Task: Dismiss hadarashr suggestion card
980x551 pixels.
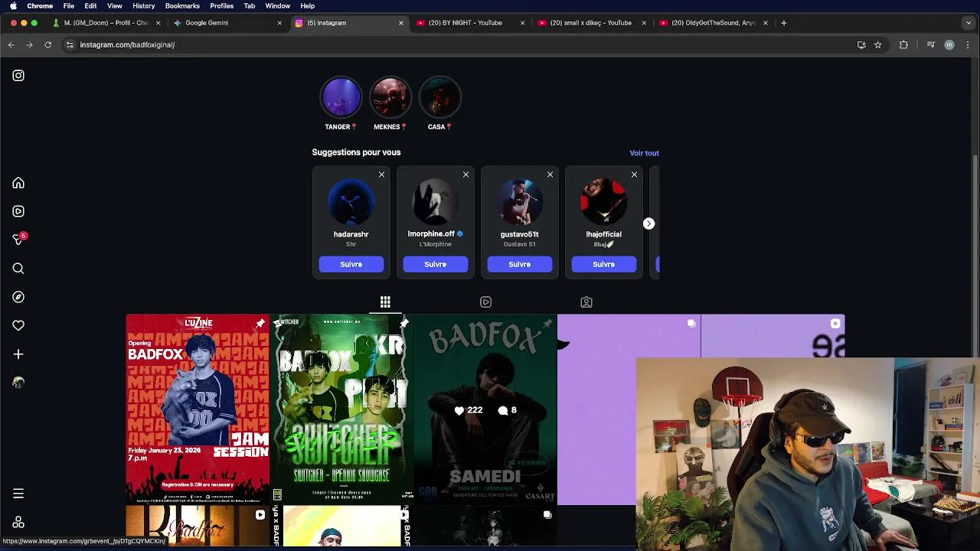Action: click(x=381, y=175)
